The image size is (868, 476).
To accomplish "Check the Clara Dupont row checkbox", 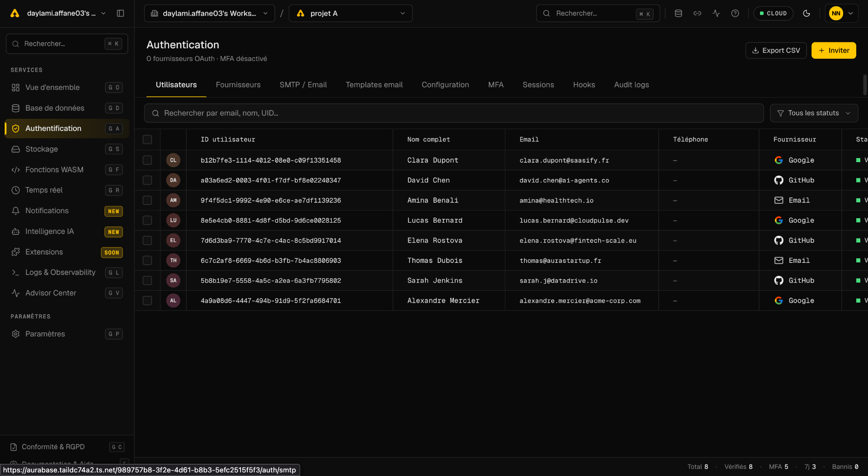I will (147, 160).
